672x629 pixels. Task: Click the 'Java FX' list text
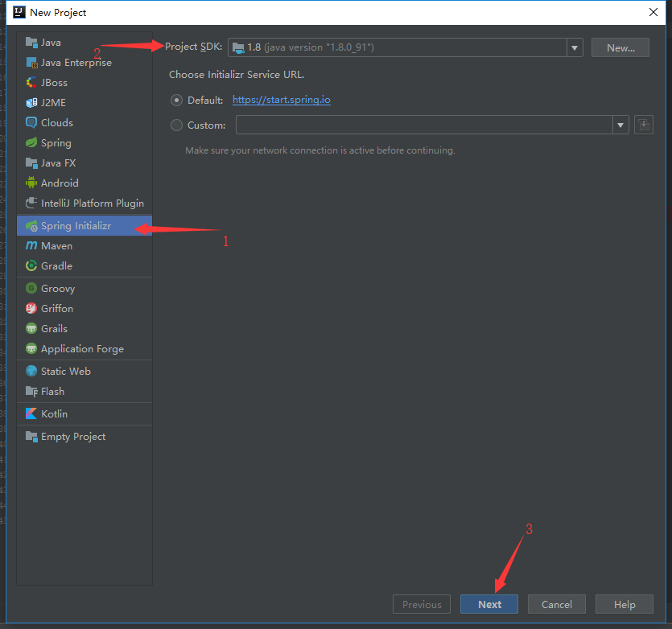coord(58,162)
